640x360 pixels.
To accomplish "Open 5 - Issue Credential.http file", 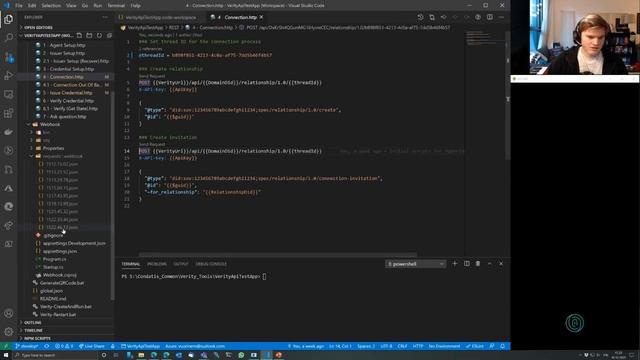I will pos(67,93).
